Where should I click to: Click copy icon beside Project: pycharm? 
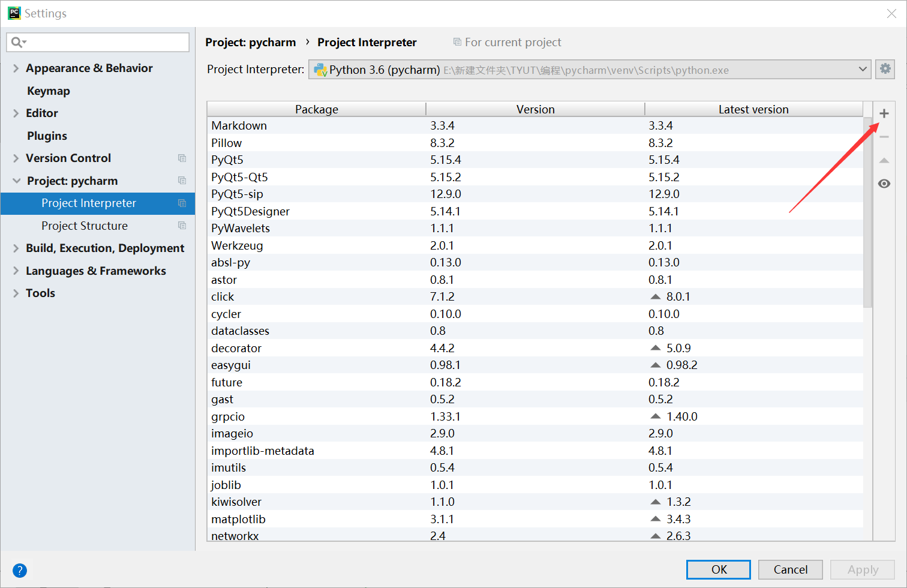coord(182,181)
